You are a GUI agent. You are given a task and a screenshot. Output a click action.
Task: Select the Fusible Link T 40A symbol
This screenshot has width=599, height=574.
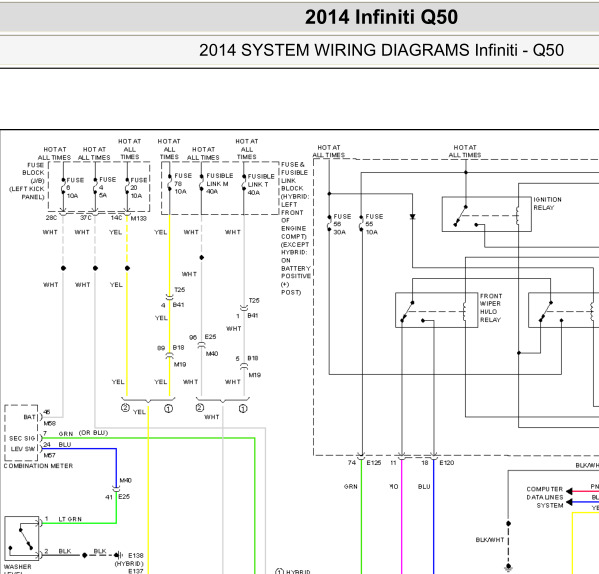244,184
